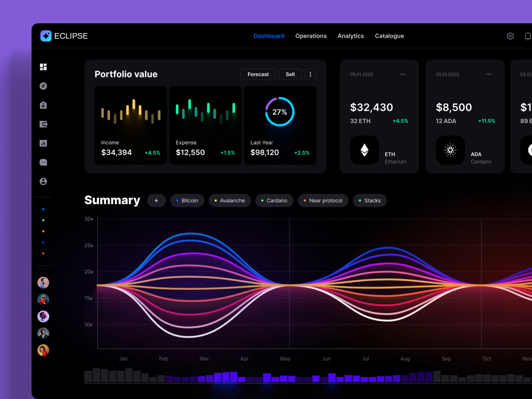Select the bar chart analytics sidebar icon
Screen dimensions: 532x399
(44, 143)
